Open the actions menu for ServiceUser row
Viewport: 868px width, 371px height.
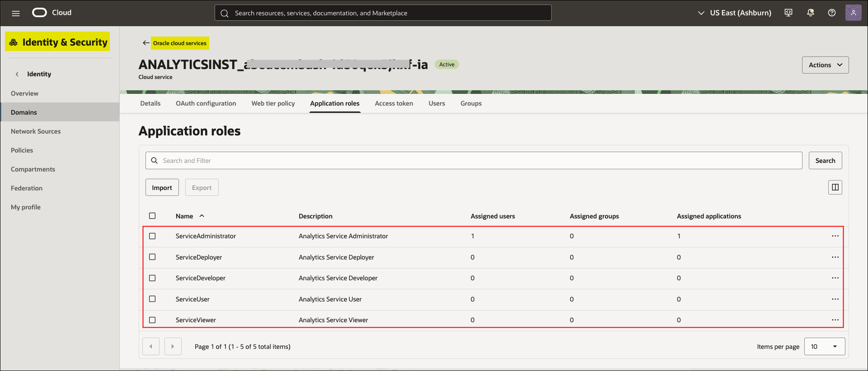[835, 299]
